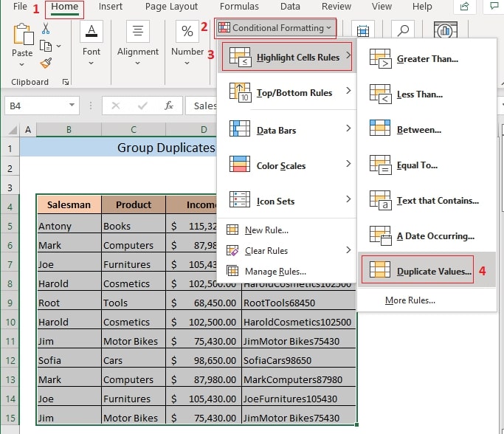Open the Home ribbon tab

point(65,7)
